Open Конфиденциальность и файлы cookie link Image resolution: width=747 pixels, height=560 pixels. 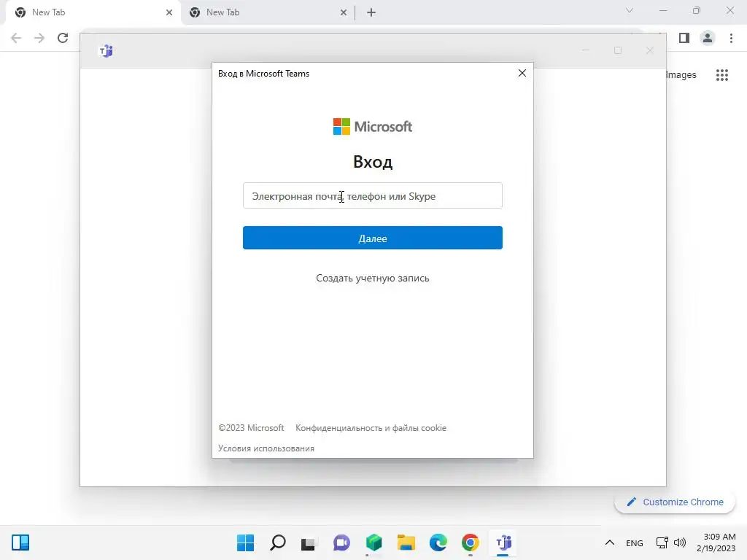[371, 427]
